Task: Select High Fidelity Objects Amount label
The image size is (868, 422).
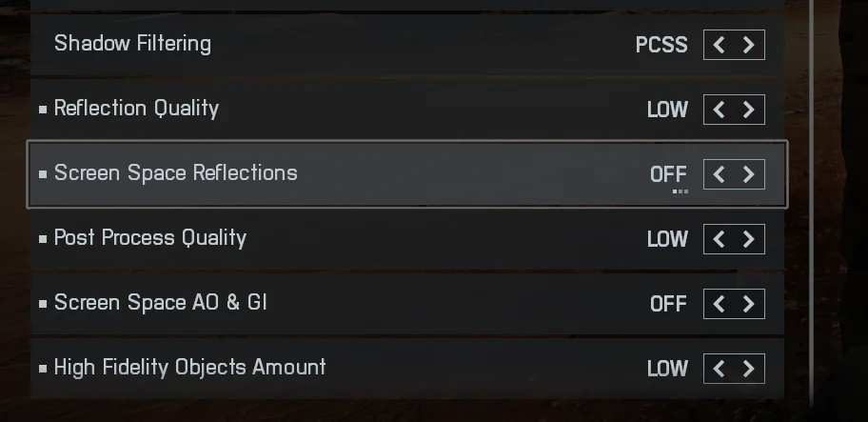Action: click(x=189, y=368)
